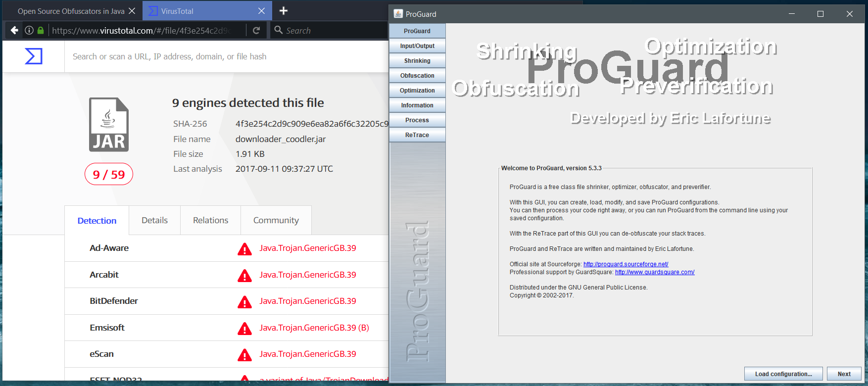Follow the guardsquare.com support link
868x386 pixels.
pos(654,272)
